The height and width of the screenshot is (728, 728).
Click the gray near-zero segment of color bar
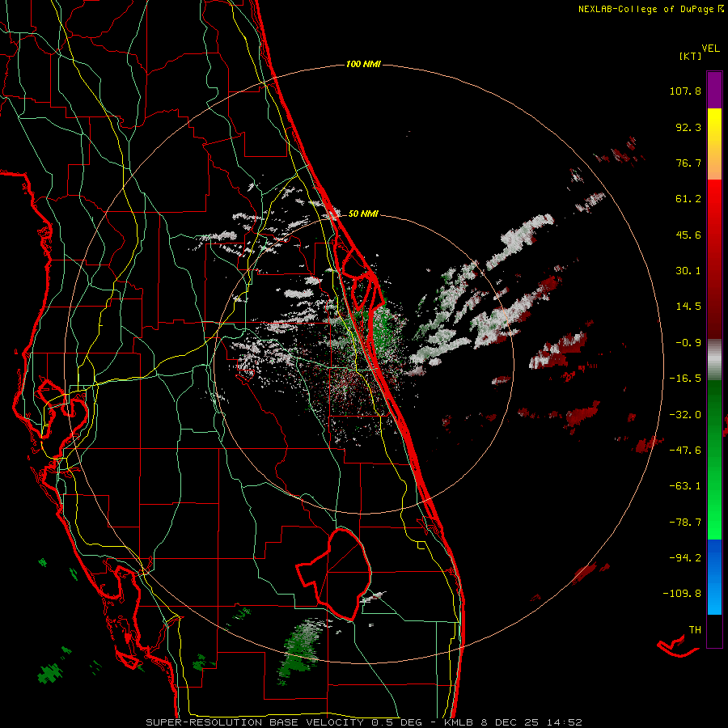click(714, 358)
